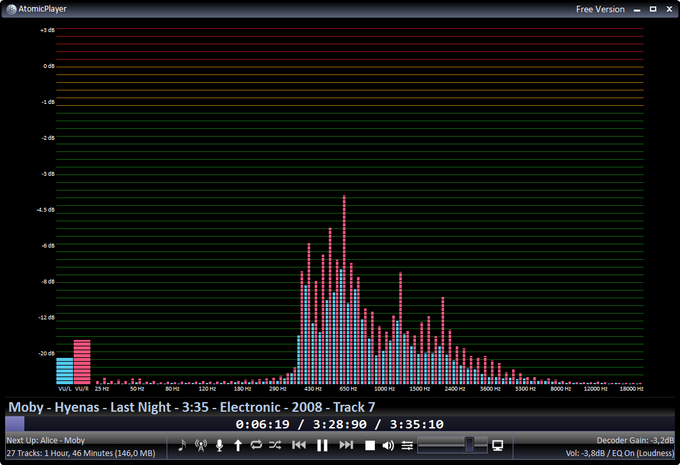Image resolution: width=680 pixels, height=465 pixels.
Task: Click the VU/L level meter bar
Action: coord(65,371)
